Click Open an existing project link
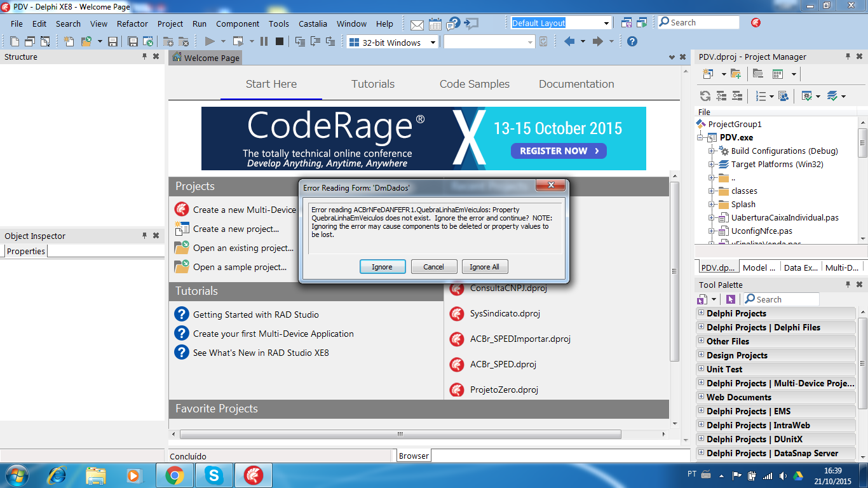Screen dimensions: 868x488 pyautogui.click(x=243, y=248)
